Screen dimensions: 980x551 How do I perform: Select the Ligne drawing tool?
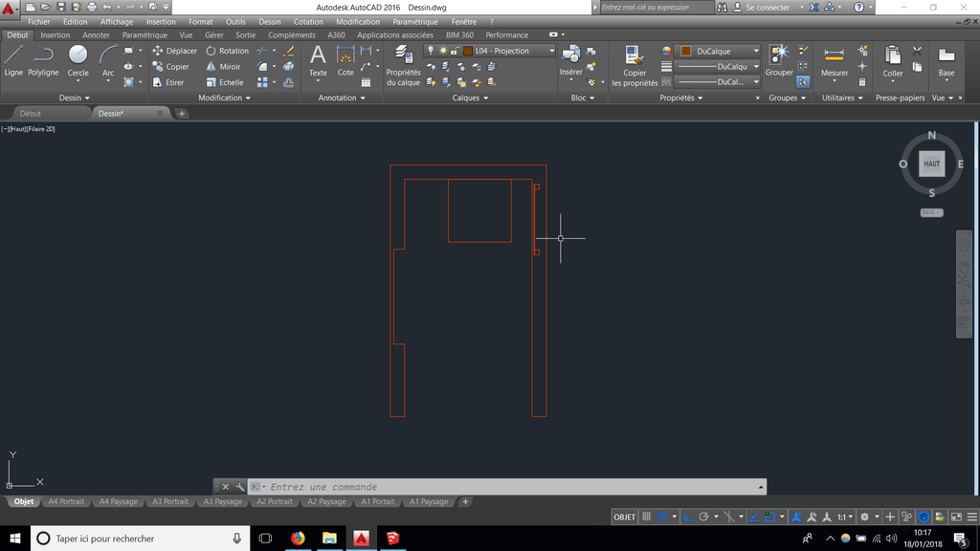coord(13,60)
